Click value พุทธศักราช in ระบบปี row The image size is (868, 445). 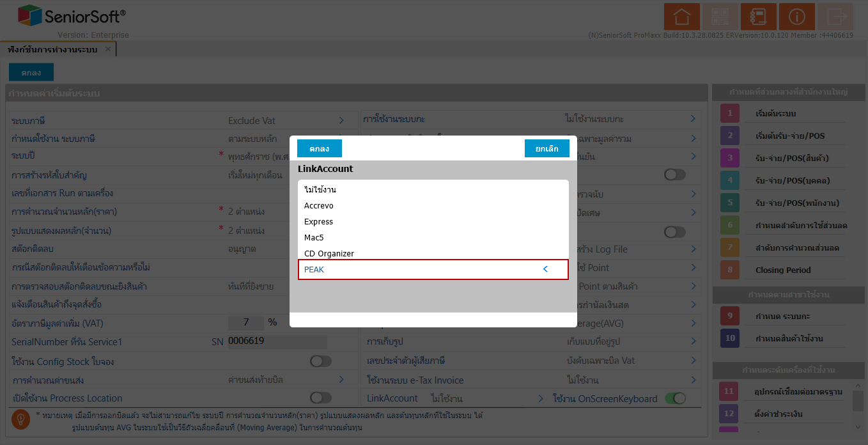(x=260, y=157)
